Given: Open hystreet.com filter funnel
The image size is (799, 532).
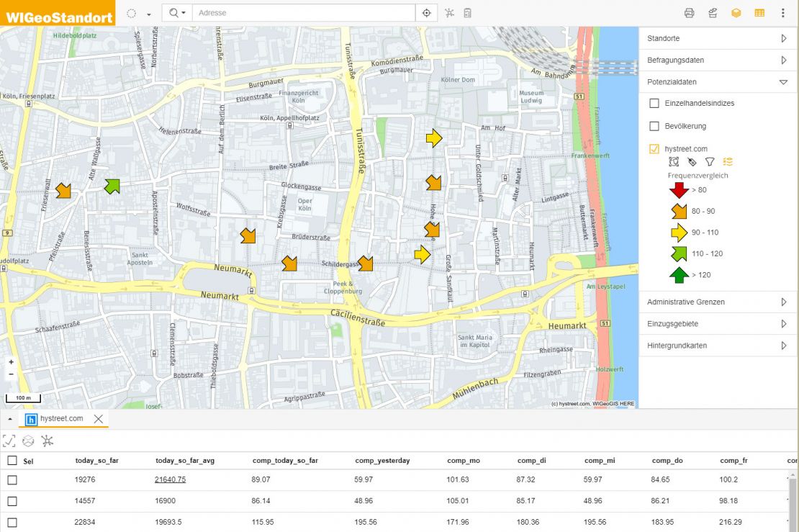Looking at the screenshot, I should (710, 162).
